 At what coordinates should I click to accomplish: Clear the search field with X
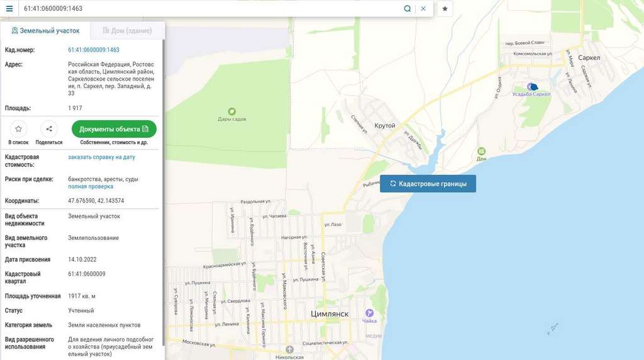click(423, 9)
